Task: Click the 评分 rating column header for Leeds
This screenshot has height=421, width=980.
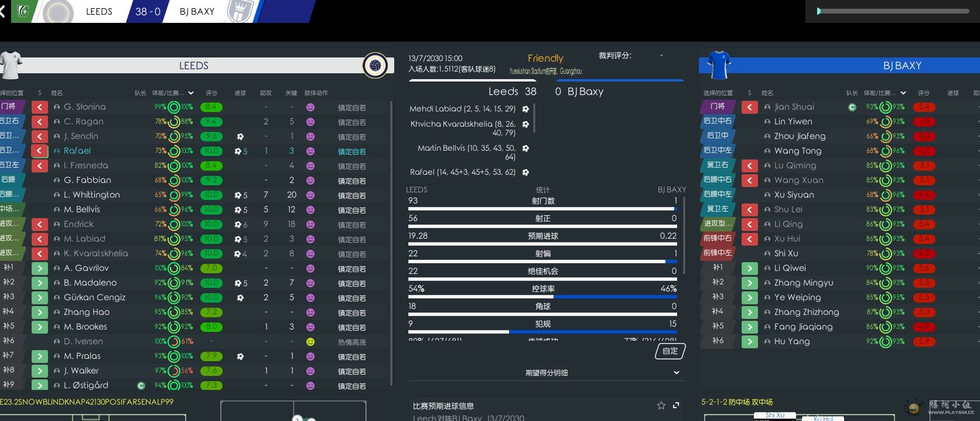Action: point(211,93)
